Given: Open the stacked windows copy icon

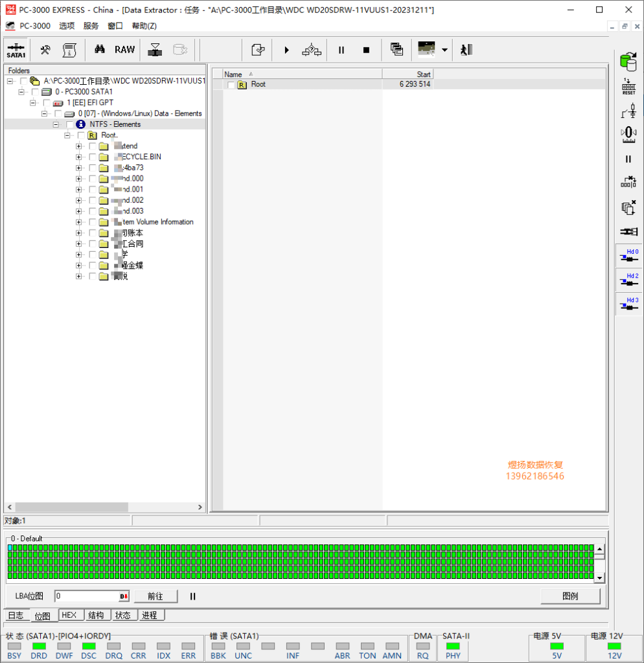Looking at the screenshot, I should click(397, 50).
